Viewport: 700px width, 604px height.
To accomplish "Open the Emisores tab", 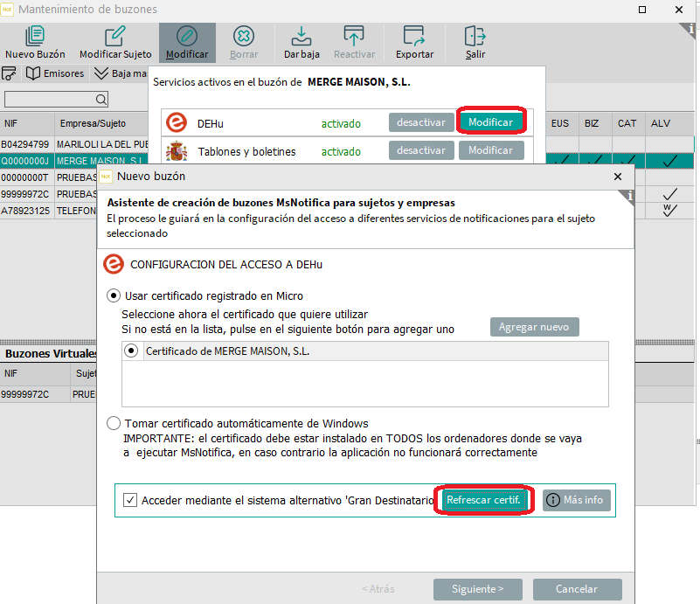I will (55, 73).
